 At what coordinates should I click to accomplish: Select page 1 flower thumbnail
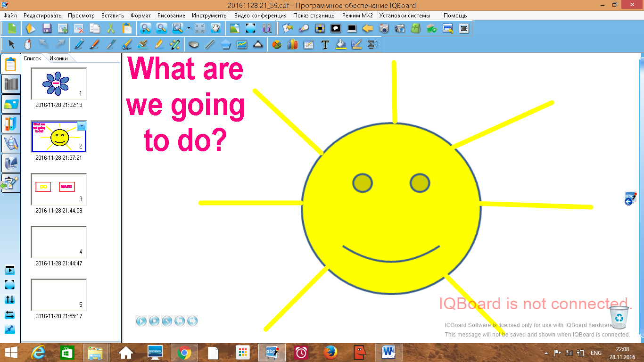59,83
